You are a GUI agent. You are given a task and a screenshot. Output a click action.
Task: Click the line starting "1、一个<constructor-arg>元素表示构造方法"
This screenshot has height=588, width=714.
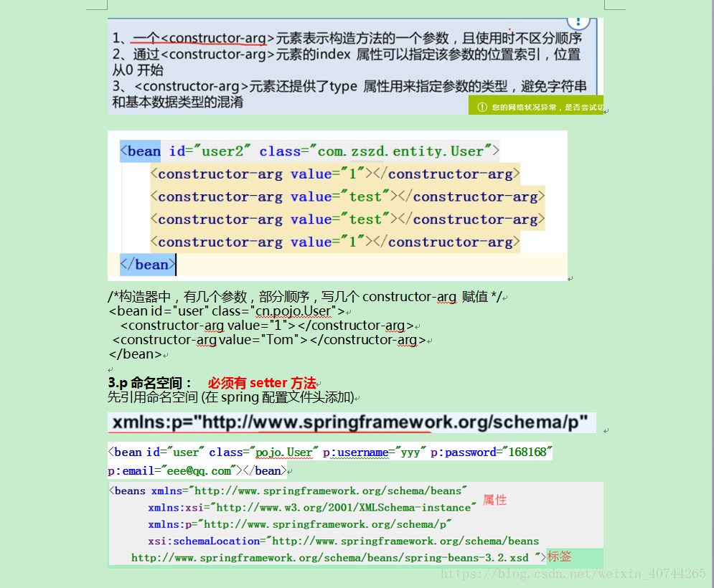347,38
